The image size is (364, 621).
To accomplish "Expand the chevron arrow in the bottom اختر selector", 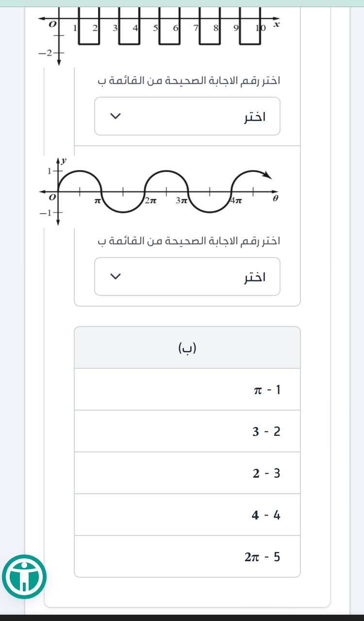I will click(116, 276).
